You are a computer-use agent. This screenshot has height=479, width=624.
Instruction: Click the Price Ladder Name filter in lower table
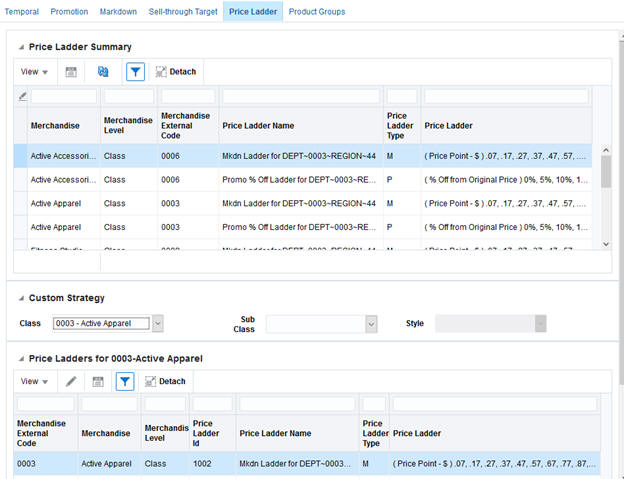coord(297,404)
